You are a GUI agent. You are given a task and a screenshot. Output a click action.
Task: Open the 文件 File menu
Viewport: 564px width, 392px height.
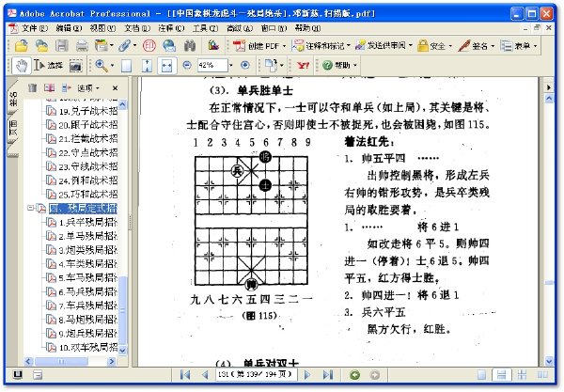point(35,28)
